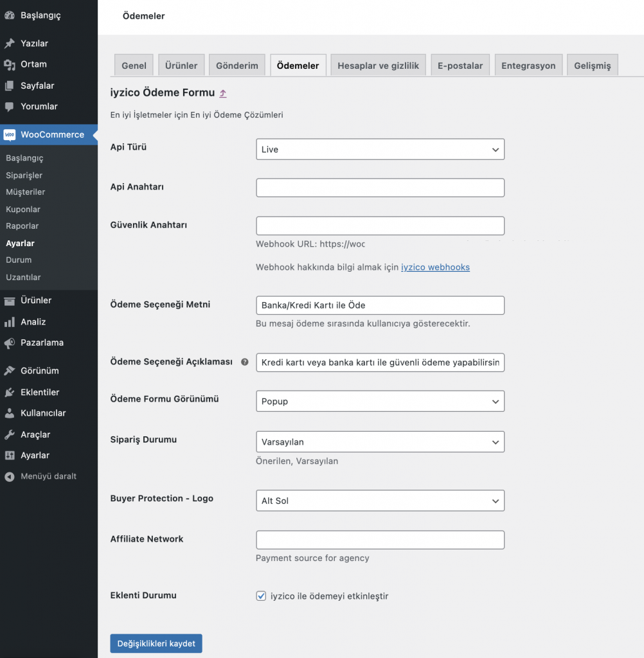Screen dimensions: 644x658
Task: Open Raporlar submenu item
Action: point(22,226)
